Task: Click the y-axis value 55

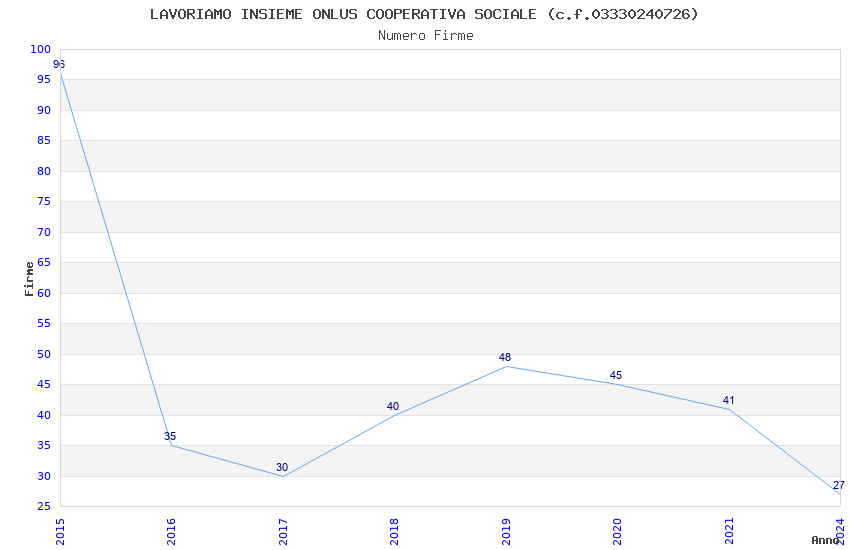Action: [44, 323]
